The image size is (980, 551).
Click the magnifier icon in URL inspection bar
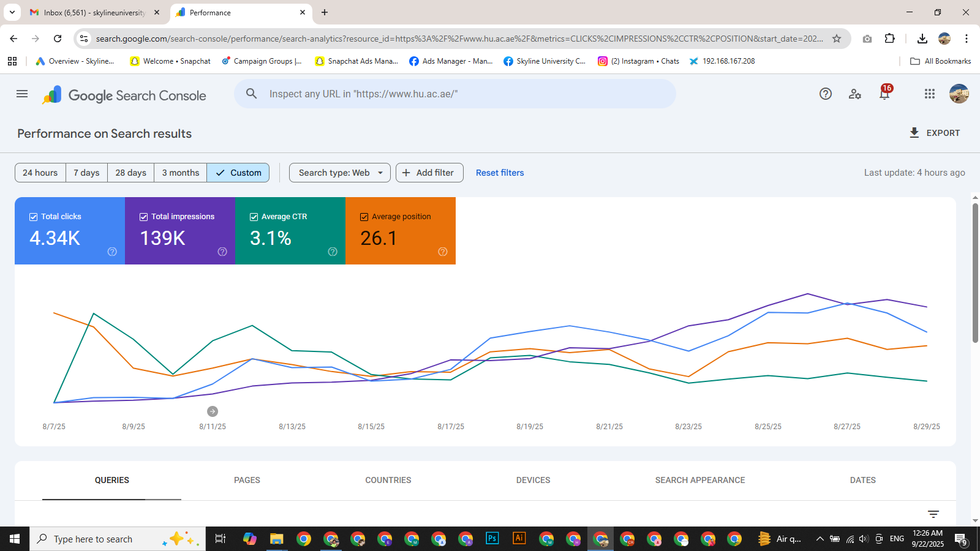(251, 94)
